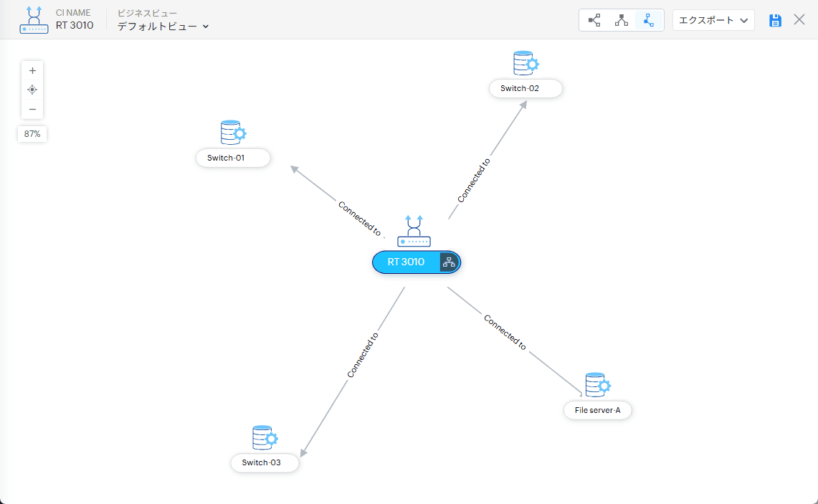Screen dimensions: 818x504
Task: Click the File server-A database icon
Action: click(597, 385)
